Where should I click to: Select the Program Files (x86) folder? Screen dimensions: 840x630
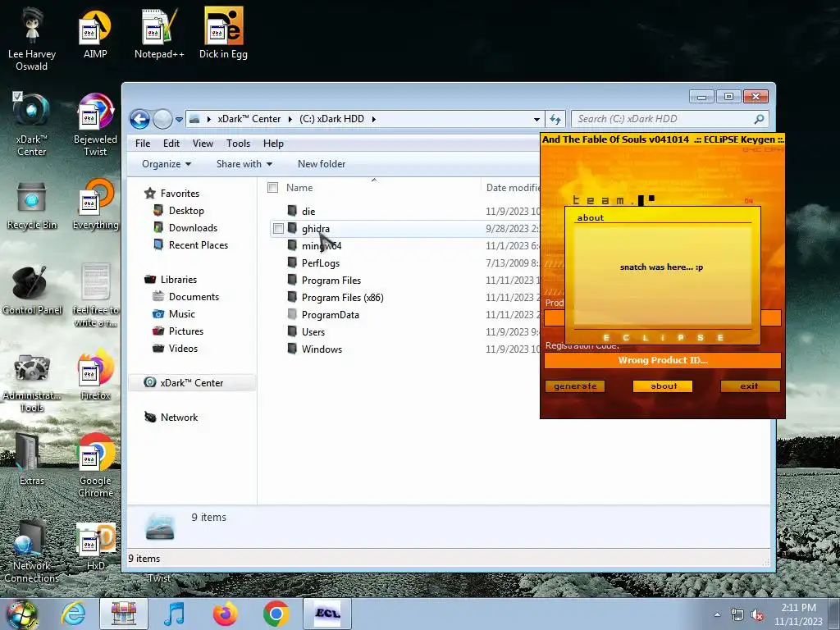coord(342,297)
